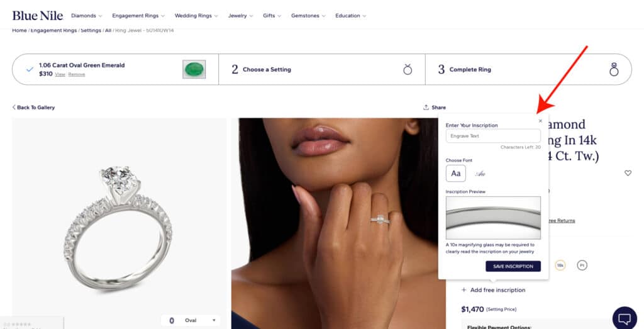Expand the Diamonds navigation menu
Viewport: 644px width, 329px height.
coord(87,16)
